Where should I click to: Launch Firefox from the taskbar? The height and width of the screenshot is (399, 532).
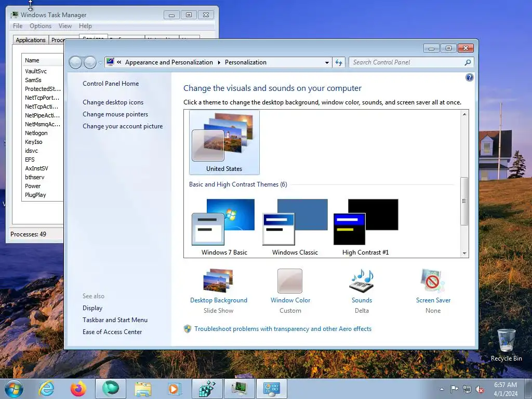78,389
